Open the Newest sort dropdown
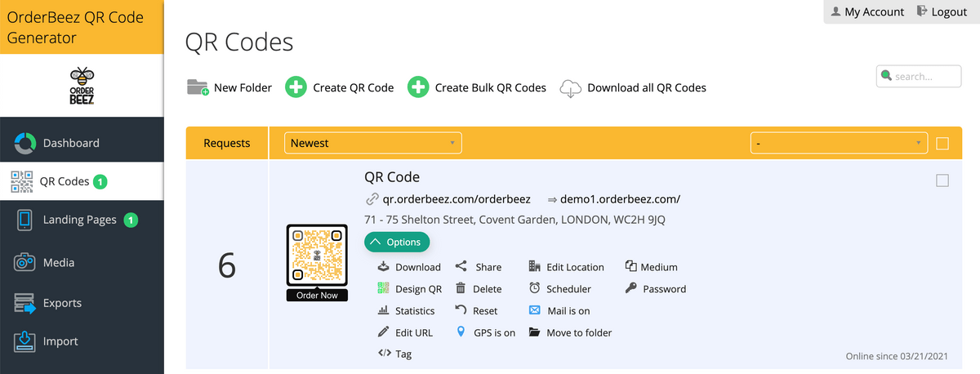980x374 pixels. pyautogui.click(x=372, y=143)
